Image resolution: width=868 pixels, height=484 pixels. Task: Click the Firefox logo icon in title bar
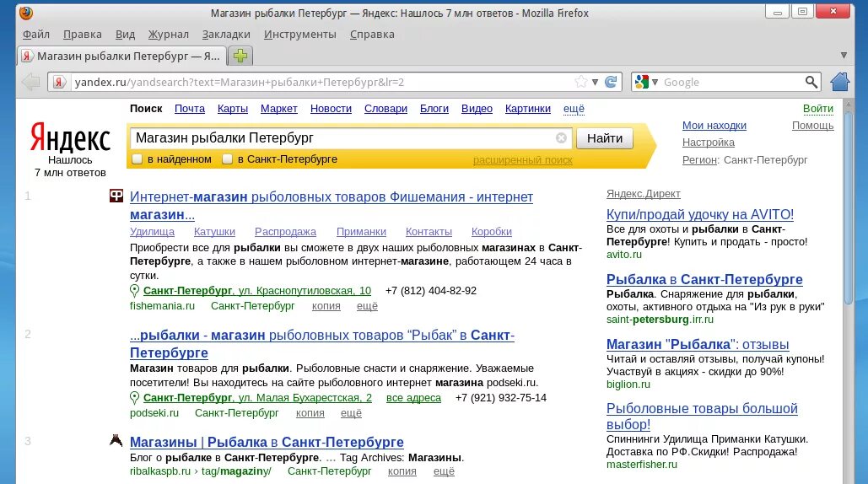tap(26, 13)
